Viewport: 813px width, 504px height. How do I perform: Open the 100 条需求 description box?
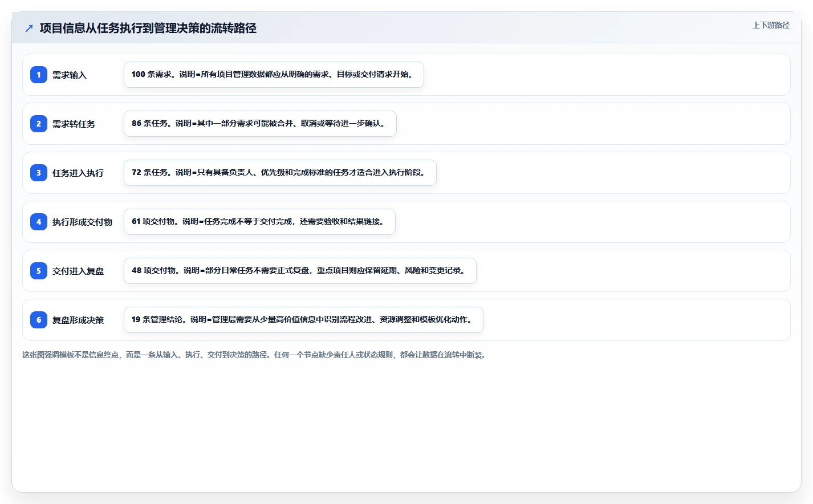coord(274,75)
